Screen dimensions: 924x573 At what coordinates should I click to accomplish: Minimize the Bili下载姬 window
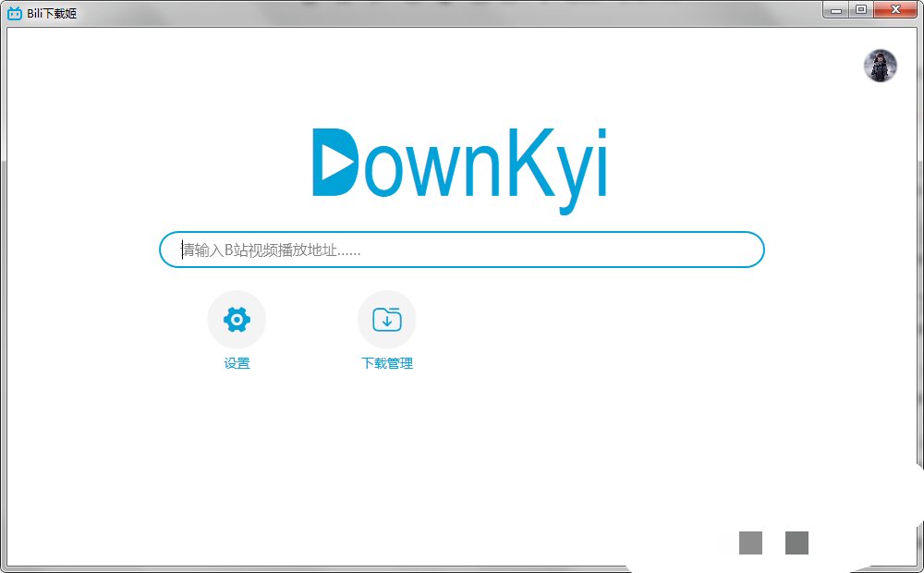point(835,10)
